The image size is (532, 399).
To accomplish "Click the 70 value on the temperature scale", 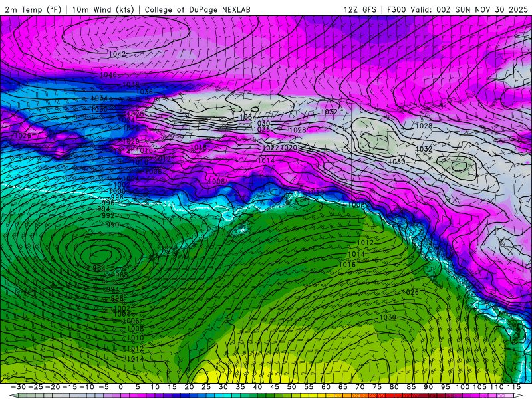I will tap(360, 387).
